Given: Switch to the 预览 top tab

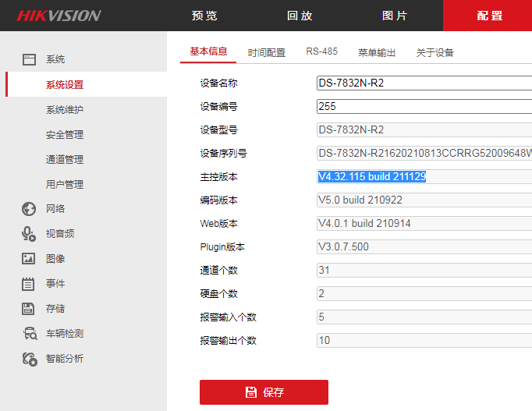Looking at the screenshot, I should (x=204, y=16).
